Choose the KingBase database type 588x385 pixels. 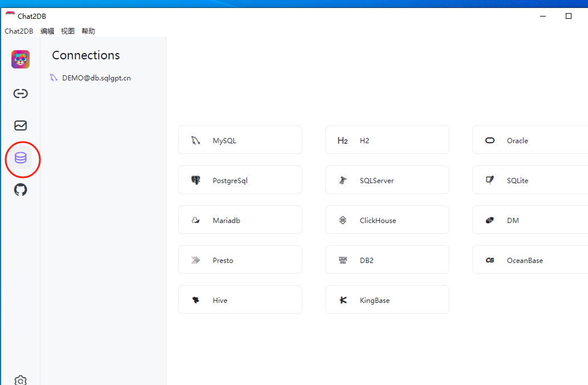click(x=387, y=300)
